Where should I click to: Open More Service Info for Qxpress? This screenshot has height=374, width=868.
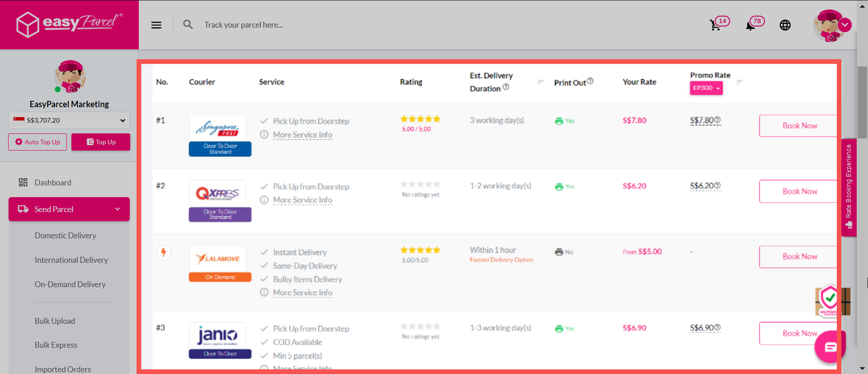(302, 200)
